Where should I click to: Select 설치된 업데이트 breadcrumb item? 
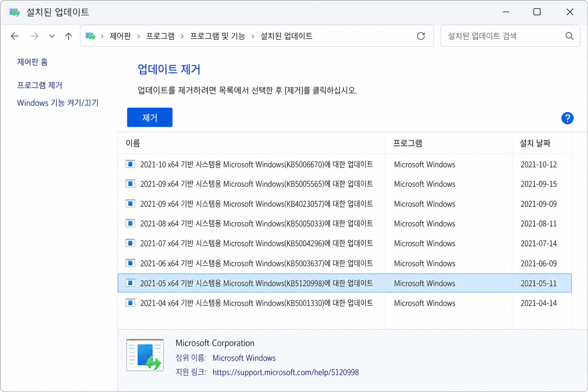tap(286, 36)
